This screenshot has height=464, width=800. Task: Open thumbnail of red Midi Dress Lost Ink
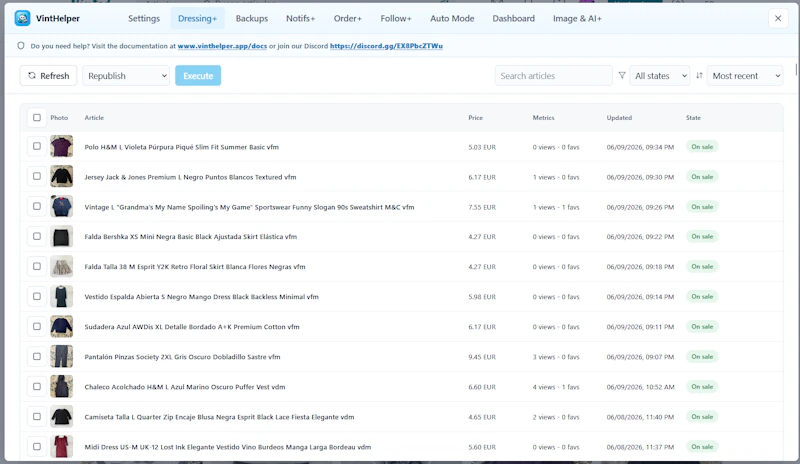point(61,447)
